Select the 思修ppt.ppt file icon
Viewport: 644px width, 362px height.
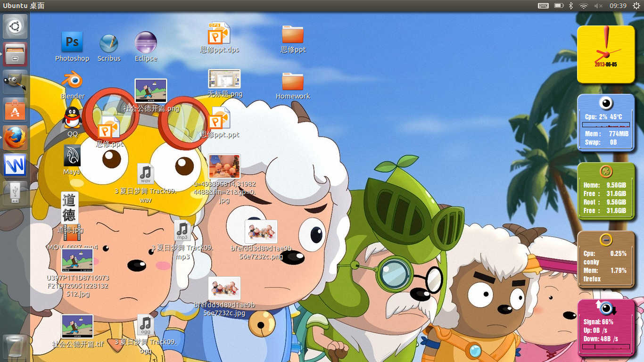pyautogui.click(x=219, y=118)
